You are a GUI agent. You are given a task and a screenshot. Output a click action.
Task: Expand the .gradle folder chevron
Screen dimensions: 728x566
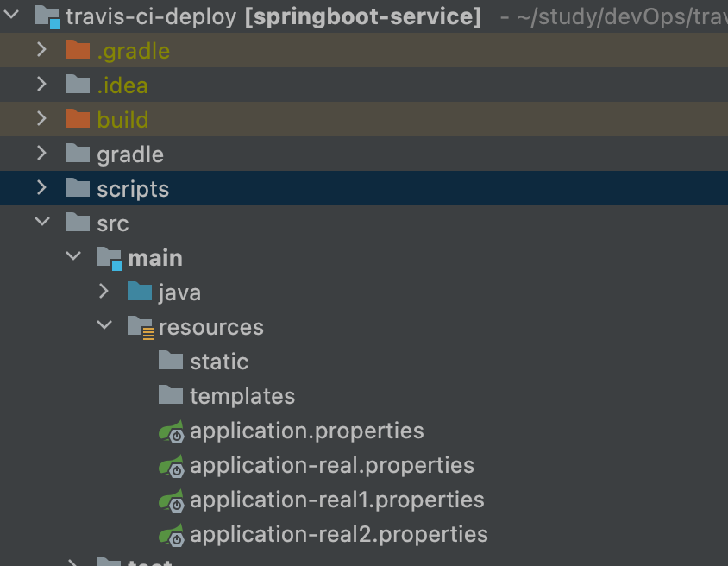point(41,50)
